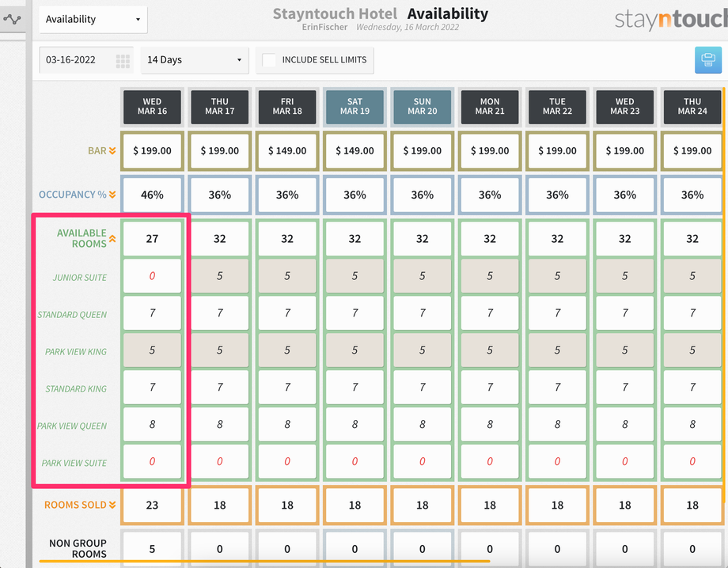Viewport: 728px width, 568px height.
Task: Click Park View King 5 cell for Mar 16
Action: [152, 350]
